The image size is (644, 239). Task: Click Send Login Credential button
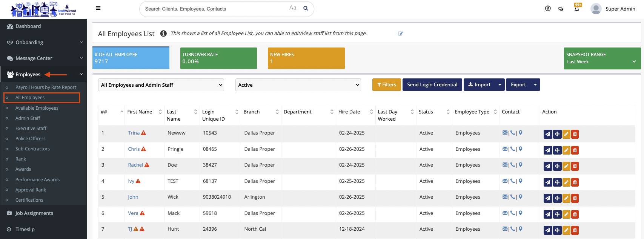432,85
